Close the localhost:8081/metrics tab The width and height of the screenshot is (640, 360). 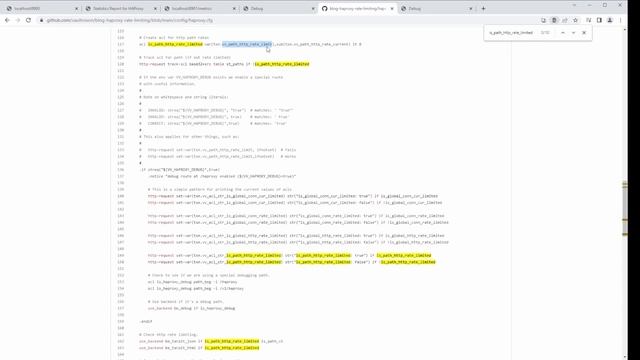tap(234, 9)
